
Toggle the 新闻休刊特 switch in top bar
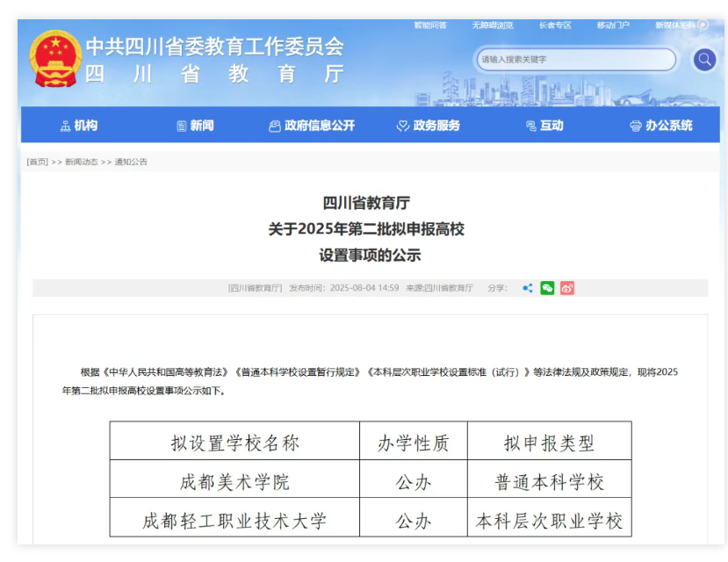click(x=702, y=25)
